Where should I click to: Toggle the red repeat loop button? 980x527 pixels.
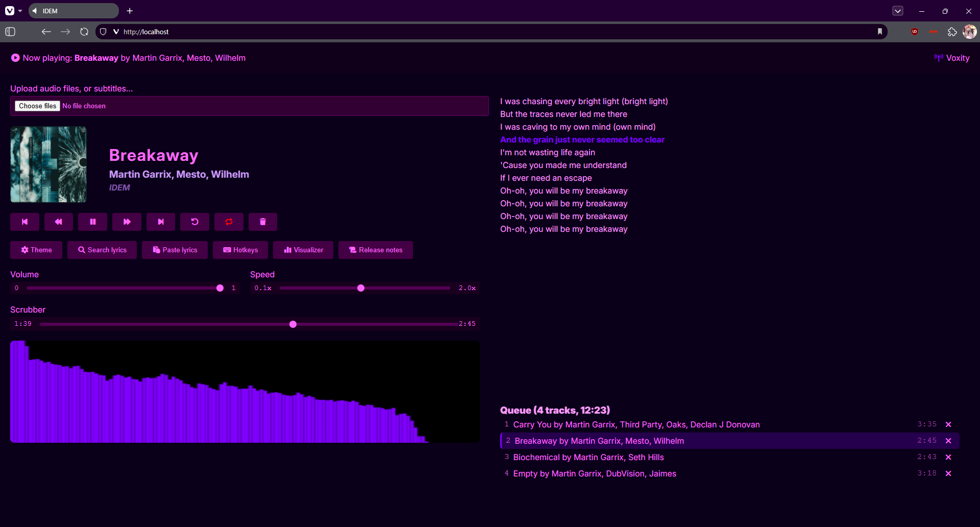coord(229,222)
